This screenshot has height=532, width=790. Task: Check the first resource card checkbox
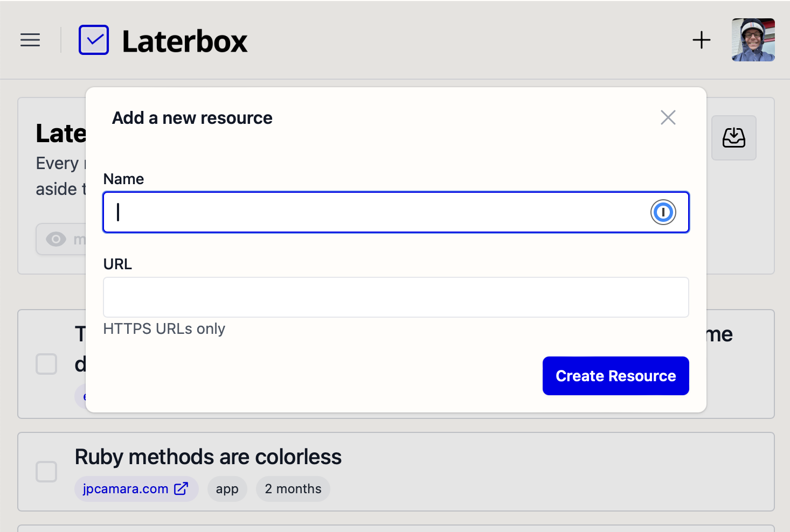pos(46,364)
